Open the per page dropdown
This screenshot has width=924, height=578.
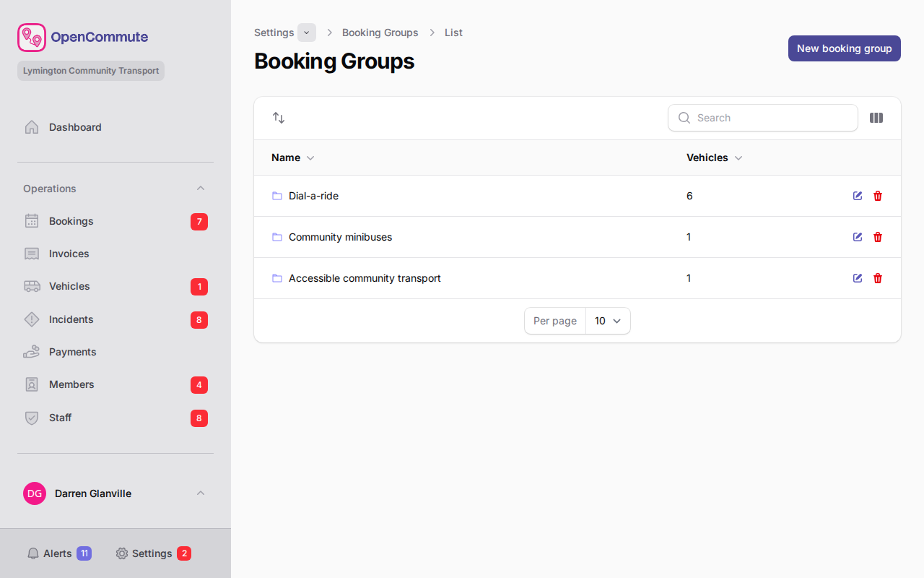click(x=608, y=321)
